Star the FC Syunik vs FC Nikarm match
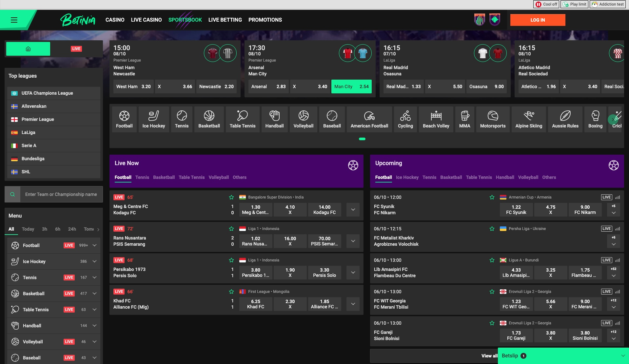This screenshot has height=364, width=629. 492,197
